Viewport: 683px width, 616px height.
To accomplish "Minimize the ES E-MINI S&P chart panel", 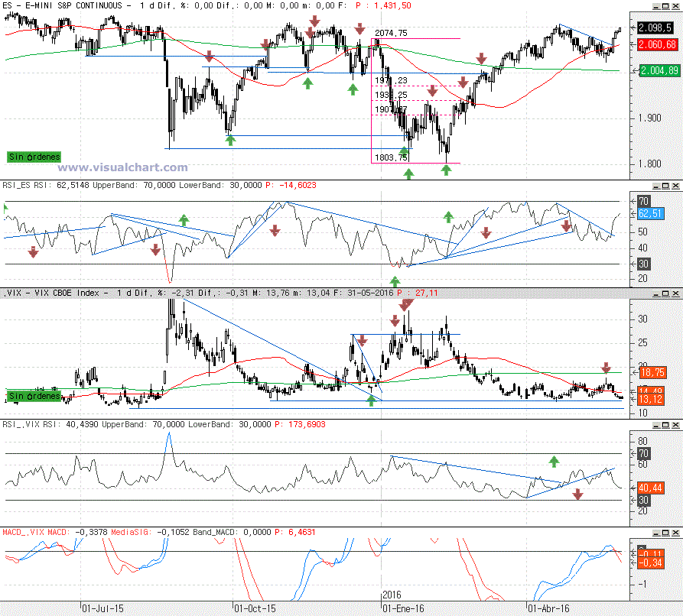I will (656, 6).
